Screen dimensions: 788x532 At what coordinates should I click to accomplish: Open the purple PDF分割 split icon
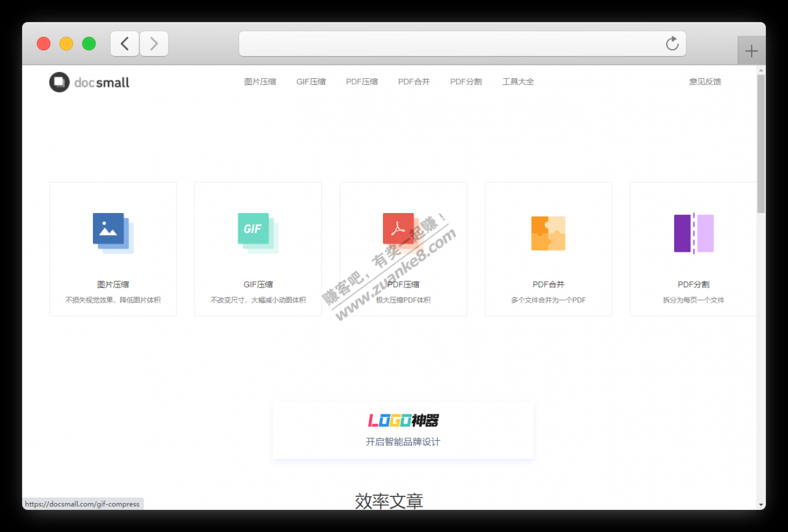click(x=694, y=233)
